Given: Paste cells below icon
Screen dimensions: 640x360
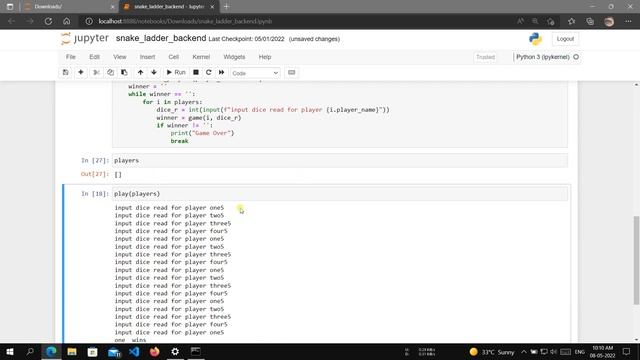Looking at the screenshot, I should click(124, 73).
